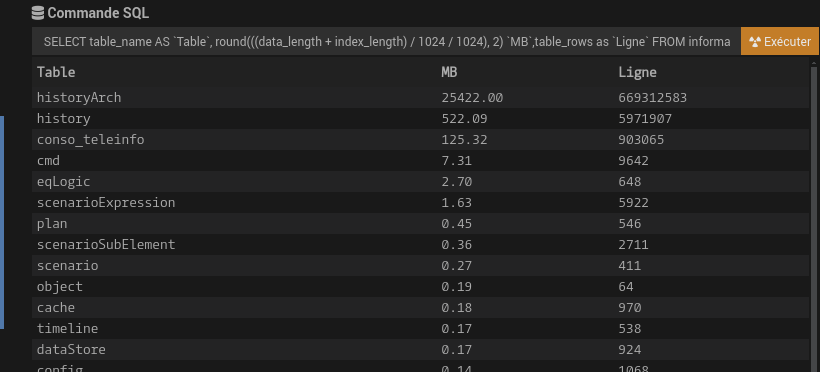Click the cmd table row
The height and width of the screenshot is (372, 820).
click(x=420, y=161)
